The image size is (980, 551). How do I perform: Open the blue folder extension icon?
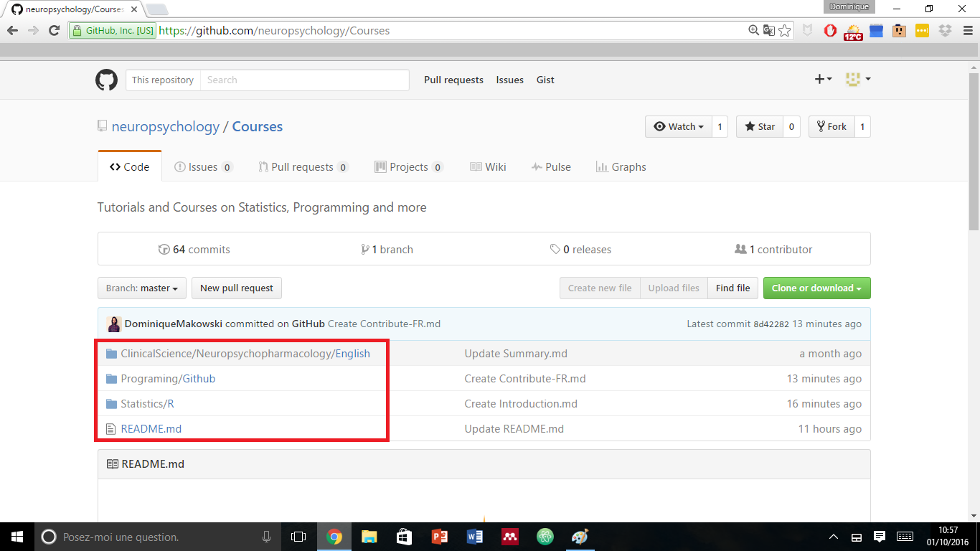[876, 31]
